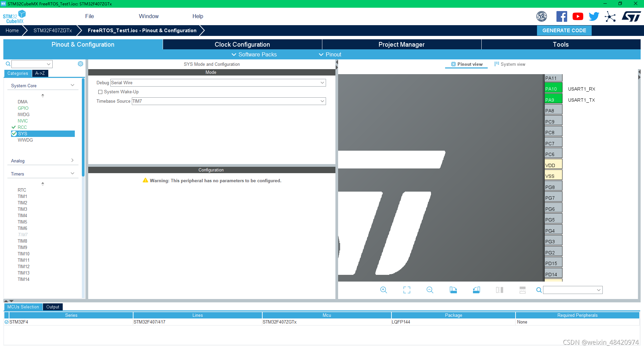Toggle the split vertical view icon
The width and height of the screenshot is (644, 349).
[x=499, y=290]
